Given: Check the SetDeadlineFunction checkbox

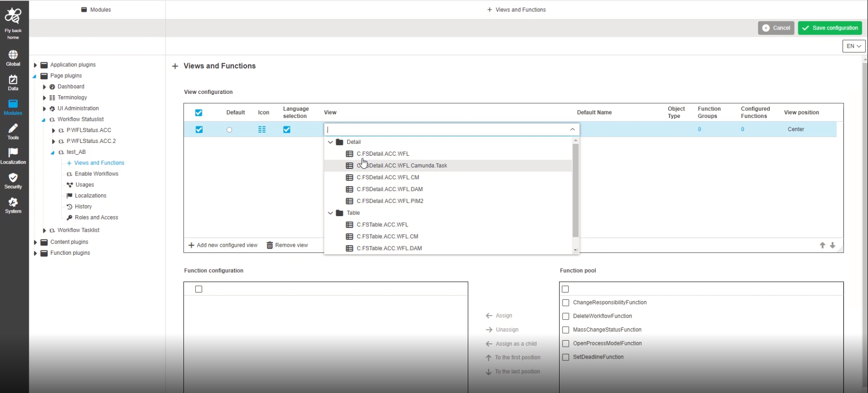Looking at the screenshot, I should pyautogui.click(x=566, y=357).
